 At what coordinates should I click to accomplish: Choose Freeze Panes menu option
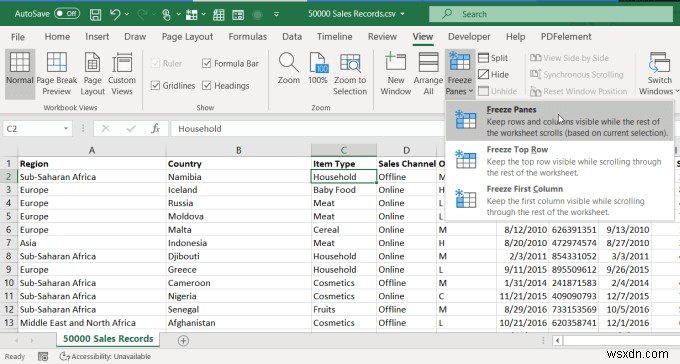pyautogui.click(x=559, y=121)
